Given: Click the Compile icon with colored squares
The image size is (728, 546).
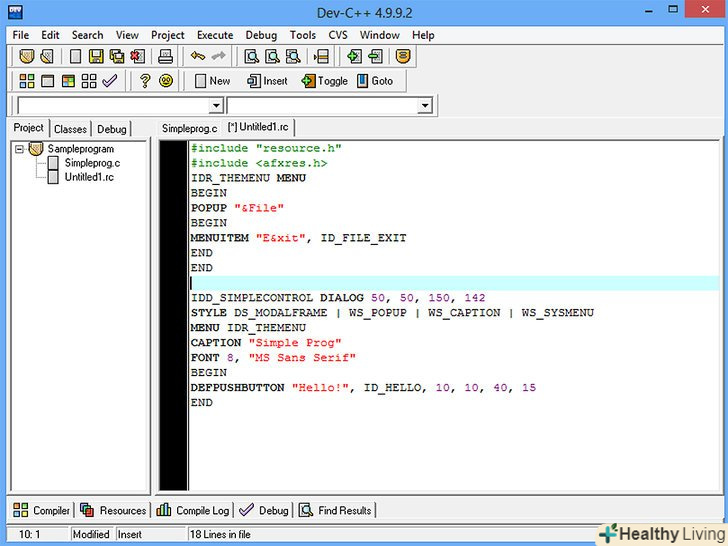Looking at the screenshot, I should pos(27,81).
